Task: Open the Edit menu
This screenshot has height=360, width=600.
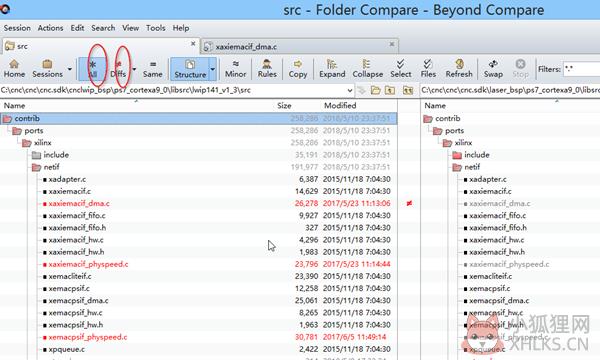Action: point(77,28)
